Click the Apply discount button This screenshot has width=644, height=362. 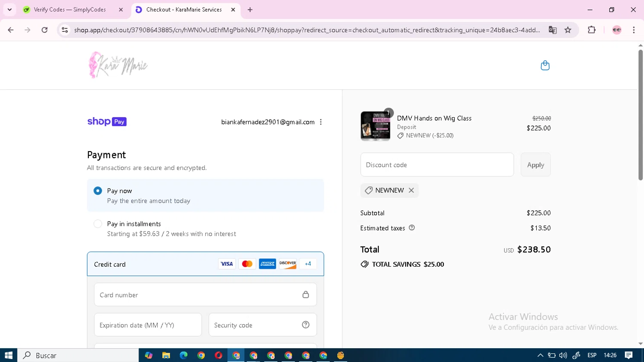click(535, 164)
